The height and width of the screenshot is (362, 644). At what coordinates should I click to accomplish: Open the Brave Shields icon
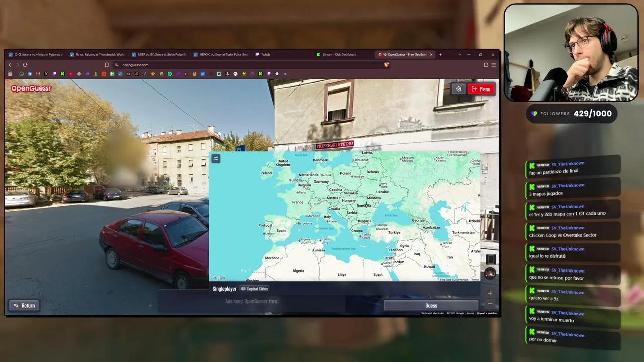pos(386,65)
